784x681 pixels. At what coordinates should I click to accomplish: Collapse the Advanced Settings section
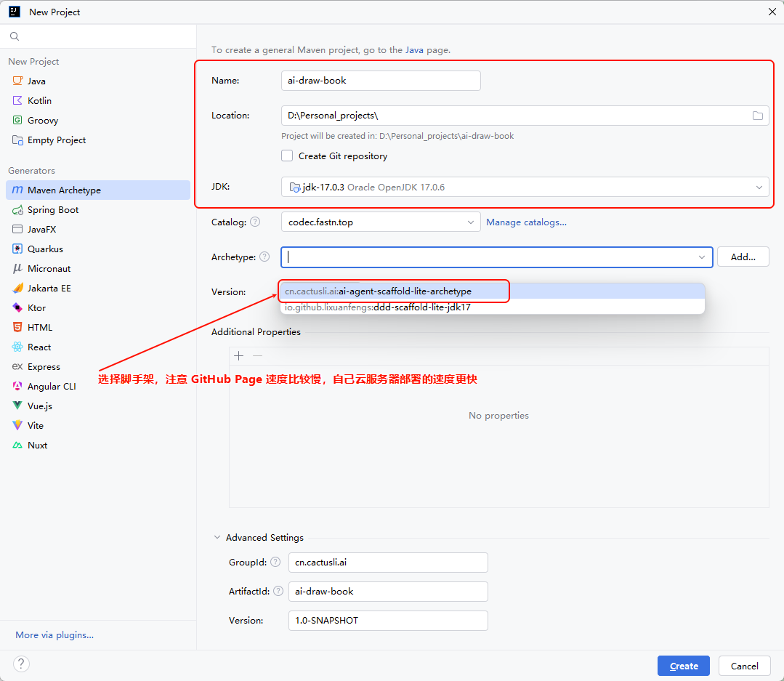pyautogui.click(x=217, y=538)
